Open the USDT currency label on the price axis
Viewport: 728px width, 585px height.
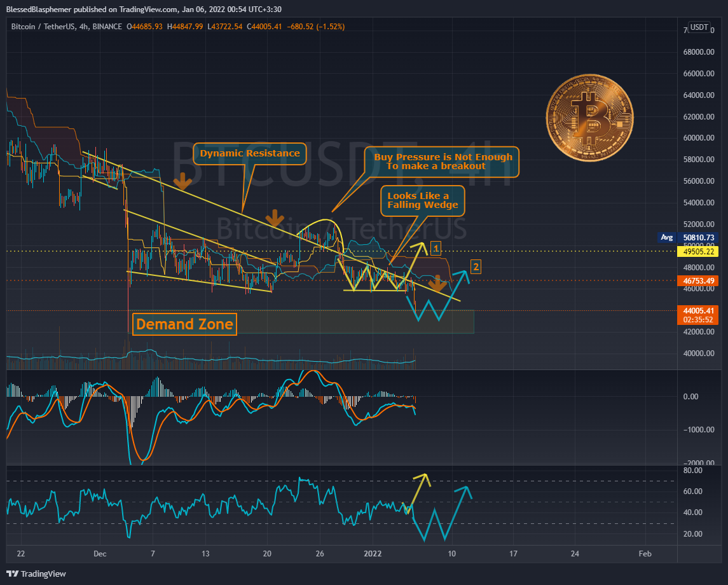699,27
